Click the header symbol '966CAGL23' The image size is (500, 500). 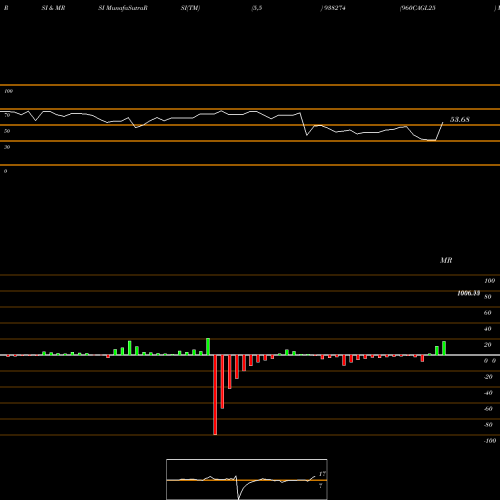pyautogui.click(x=418, y=8)
